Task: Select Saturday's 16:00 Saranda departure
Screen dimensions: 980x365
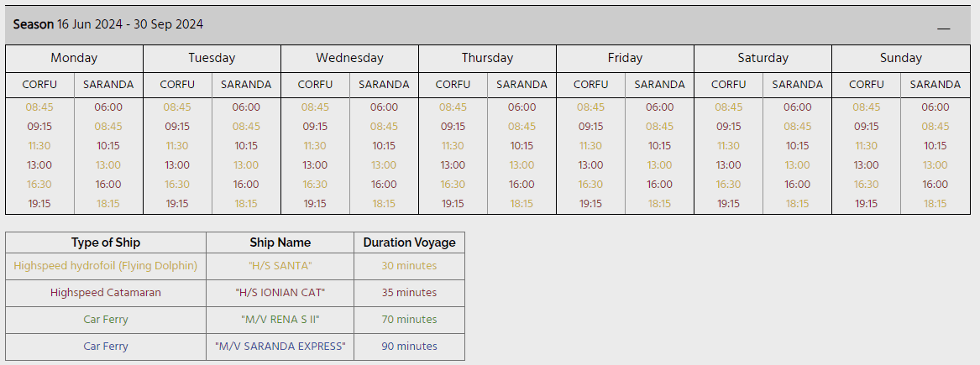Action: point(797,185)
